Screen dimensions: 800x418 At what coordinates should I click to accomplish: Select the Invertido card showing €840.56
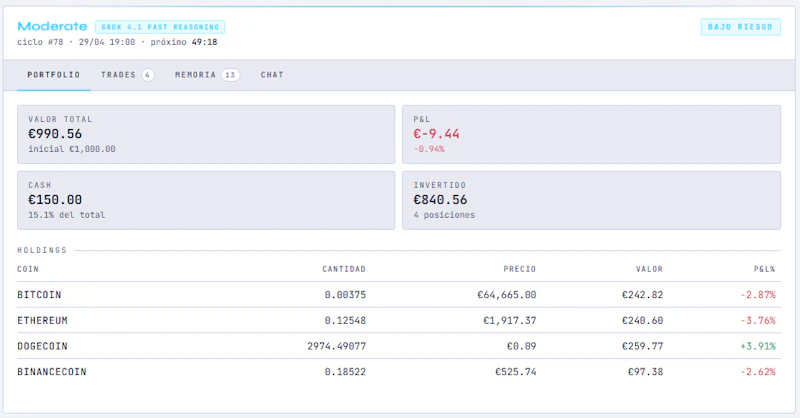591,200
